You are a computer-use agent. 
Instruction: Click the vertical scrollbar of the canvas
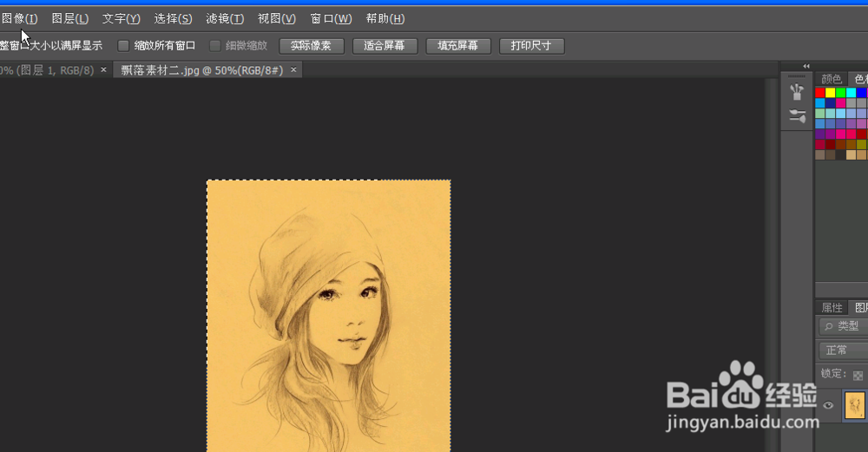click(x=771, y=265)
